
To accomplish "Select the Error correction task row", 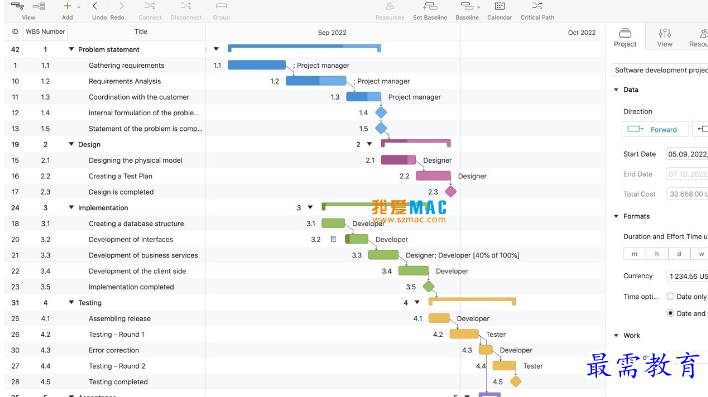I will coord(105,350).
